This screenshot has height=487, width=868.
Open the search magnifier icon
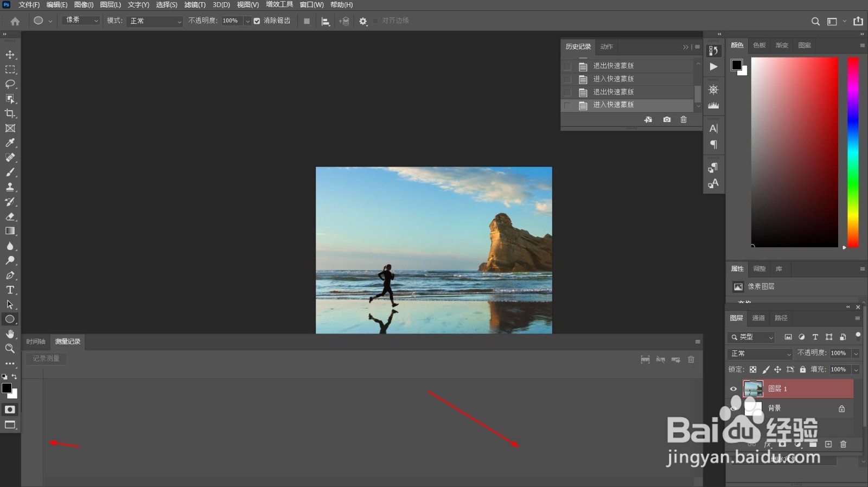(x=815, y=21)
